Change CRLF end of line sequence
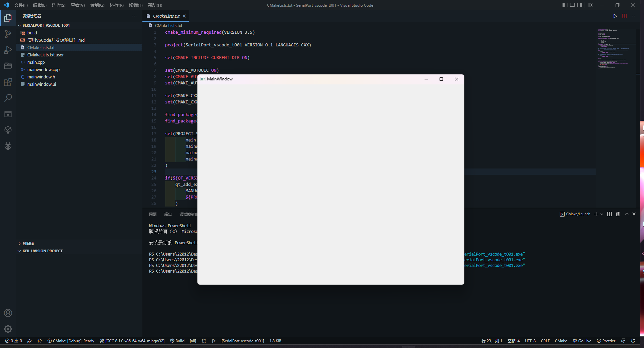The width and height of the screenshot is (644, 348). point(545,341)
